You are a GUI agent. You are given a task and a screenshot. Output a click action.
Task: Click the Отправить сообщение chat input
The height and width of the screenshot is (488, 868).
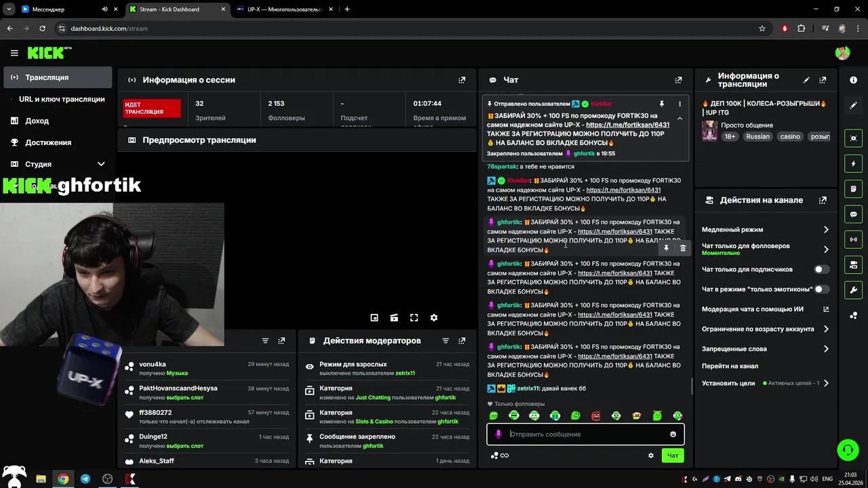coord(585,434)
